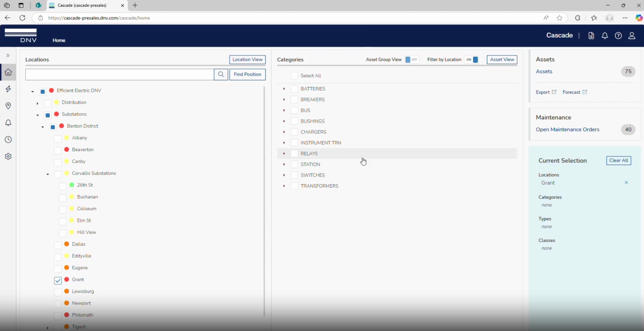Remove Grant from Current Selection with X
This screenshot has width=644, height=331.
(626, 183)
